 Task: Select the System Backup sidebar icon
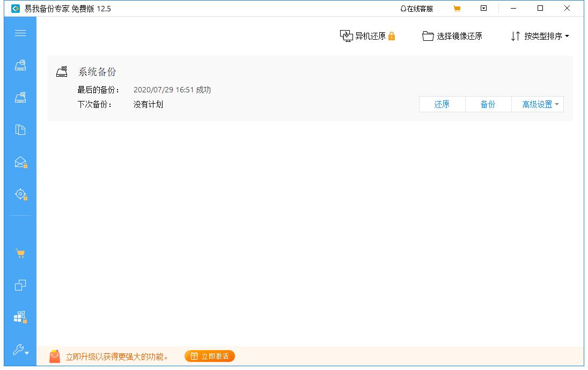tap(20, 65)
